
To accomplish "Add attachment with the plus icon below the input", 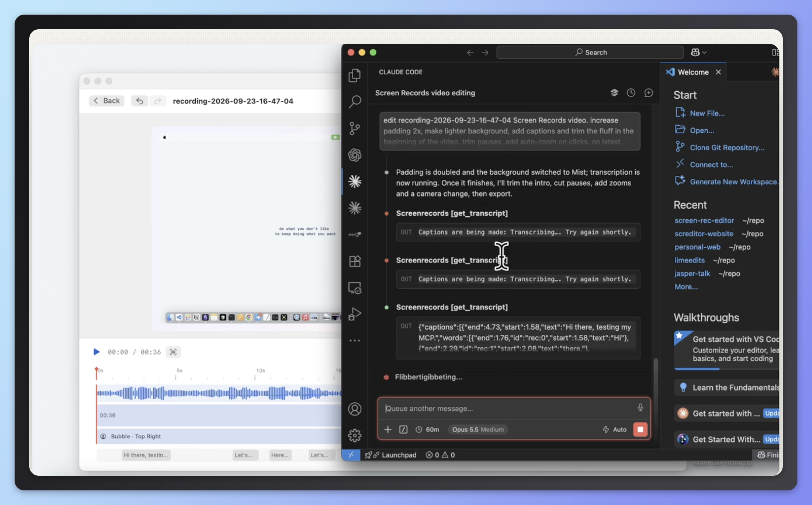I will pos(388,429).
